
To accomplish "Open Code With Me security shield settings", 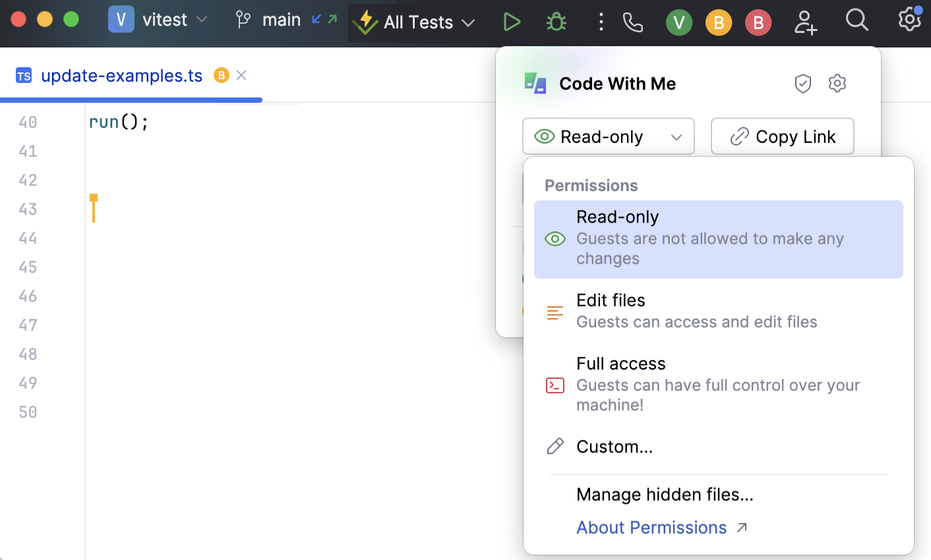I will (x=803, y=83).
